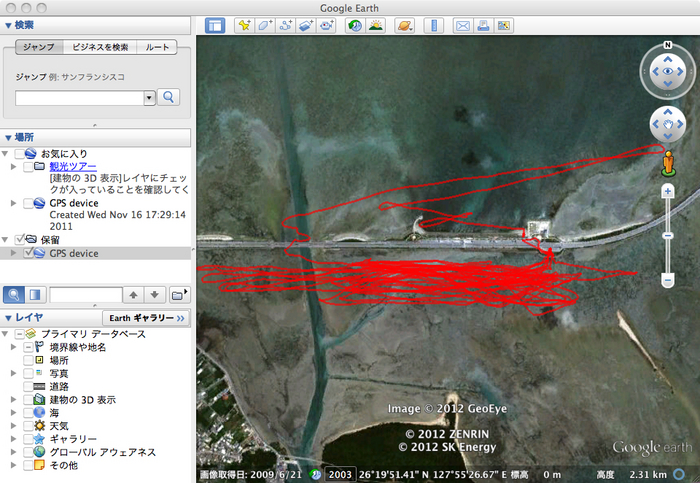Click the Places panel search magnifier button
Screen dimensions: 700x483
(14, 295)
